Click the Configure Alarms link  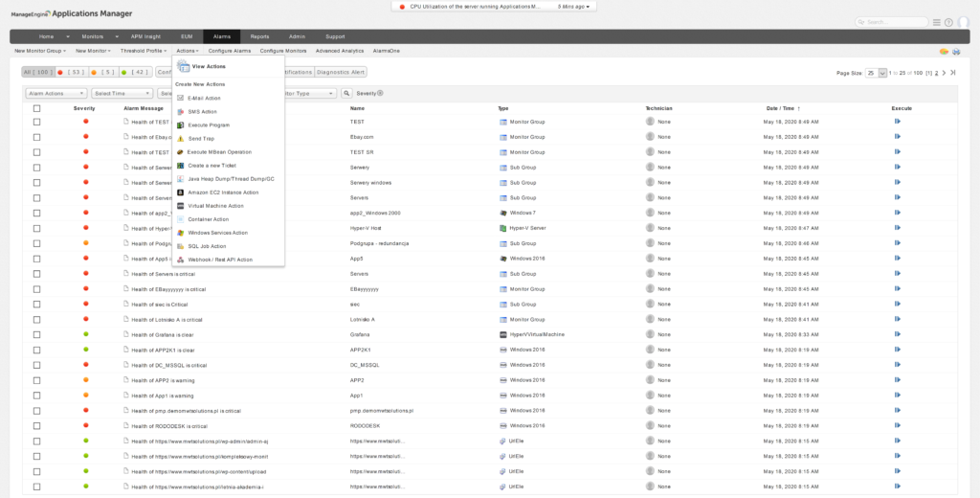[x=230, y=50]
